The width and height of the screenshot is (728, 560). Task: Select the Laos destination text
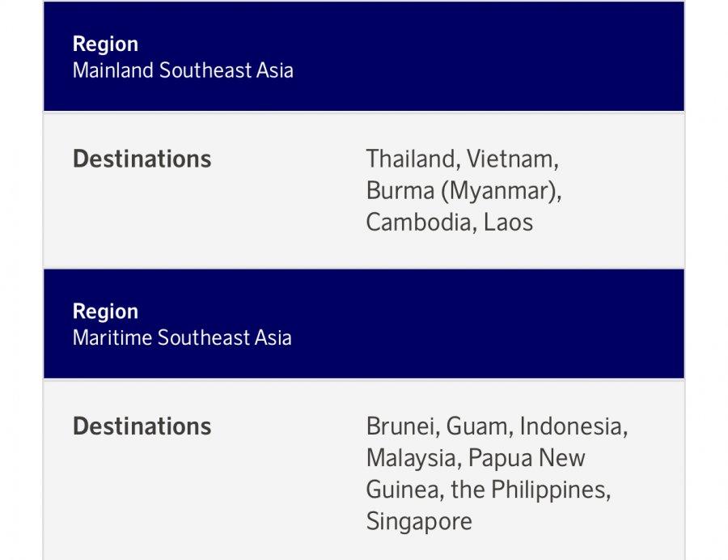[x=508, y=223]
